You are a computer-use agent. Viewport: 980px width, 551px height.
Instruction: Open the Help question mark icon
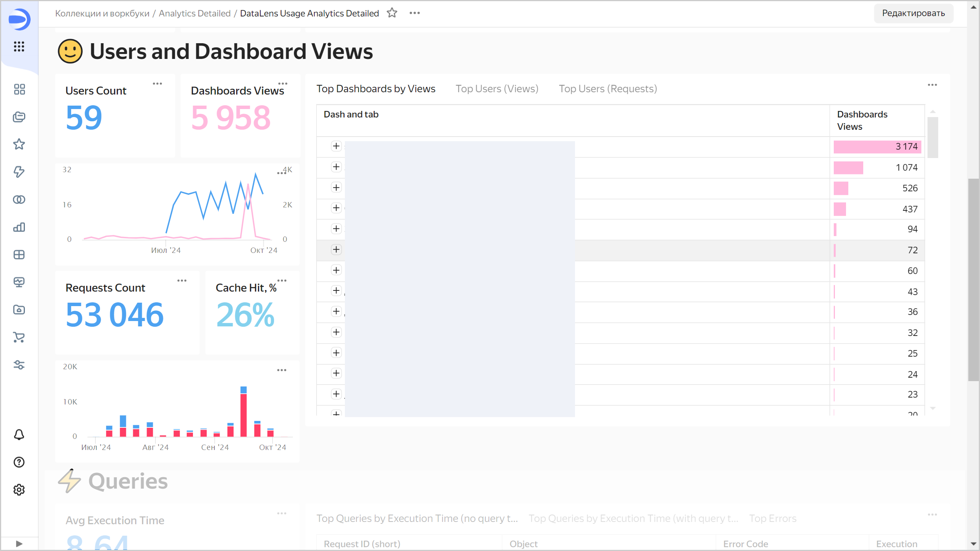pos(19,462)
